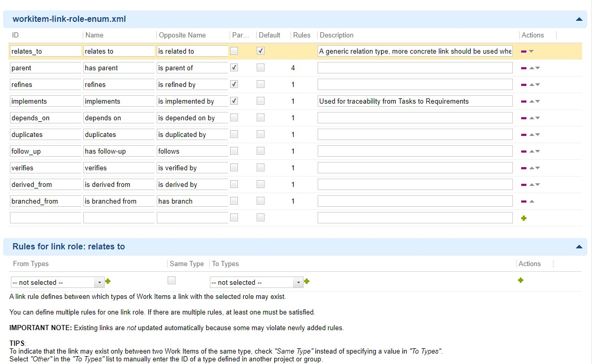Add a new link role row
Screen dimensions: 592x364
(x=523, y=217)
